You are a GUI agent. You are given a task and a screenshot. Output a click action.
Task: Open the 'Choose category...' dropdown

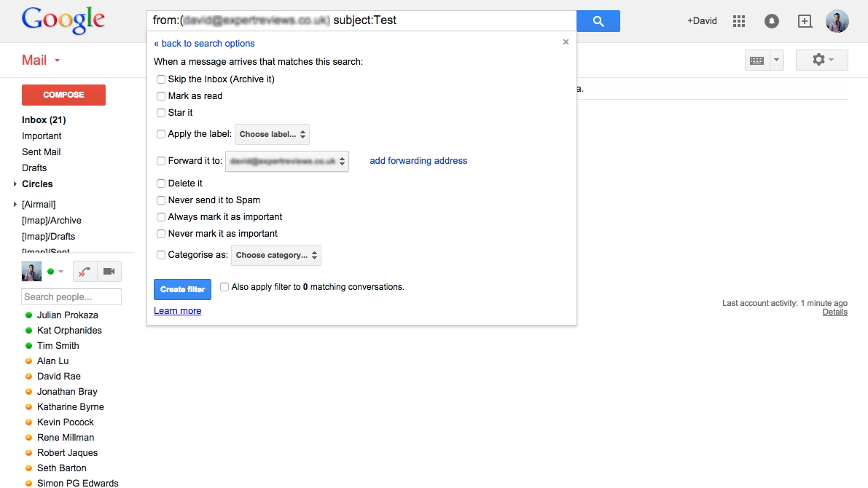click(276, 255)
